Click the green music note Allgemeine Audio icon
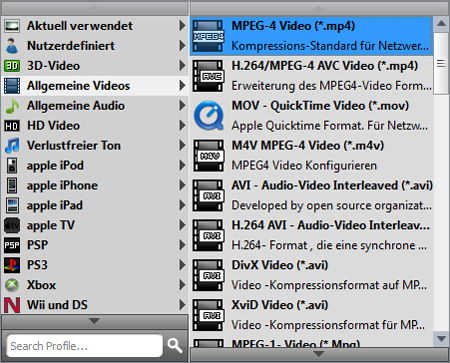The height and width of the screenshot is (363, 450). click(x=12, y=106)
